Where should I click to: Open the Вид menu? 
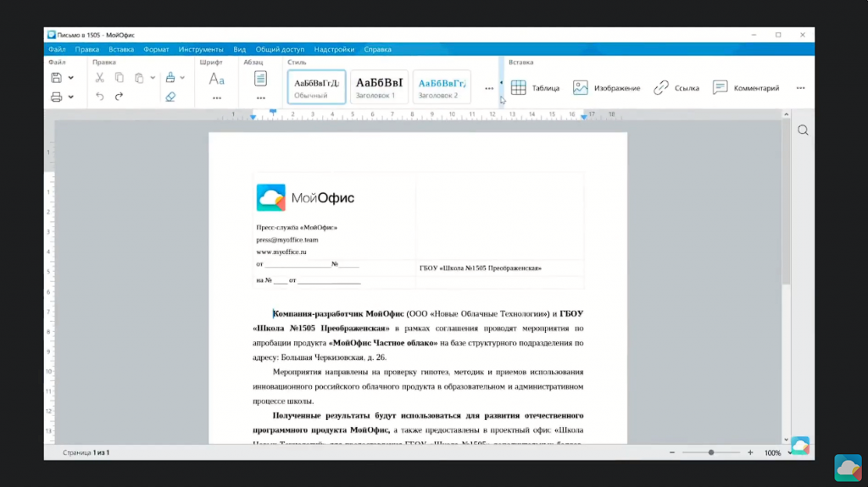point(239,49)
